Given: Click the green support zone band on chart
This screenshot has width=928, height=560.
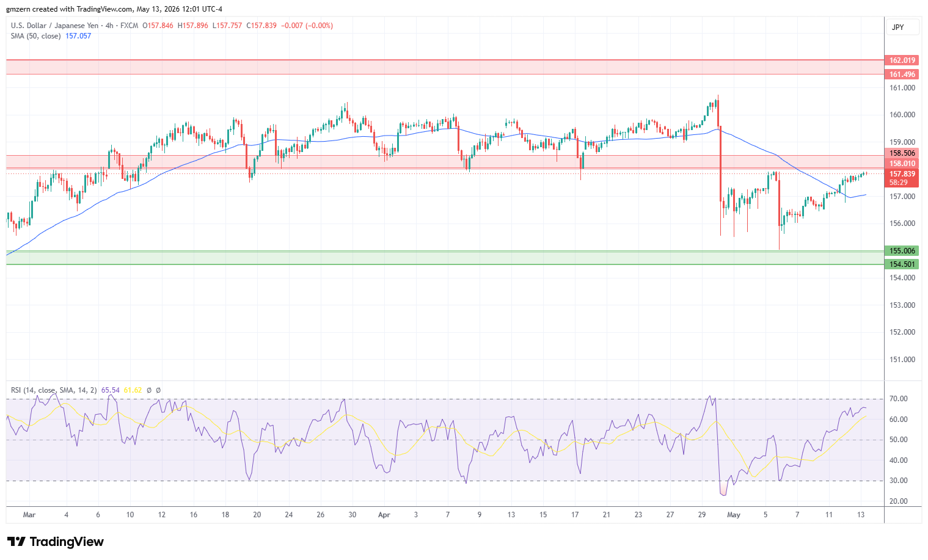Looking at the screenshot, I should (445, 258).
